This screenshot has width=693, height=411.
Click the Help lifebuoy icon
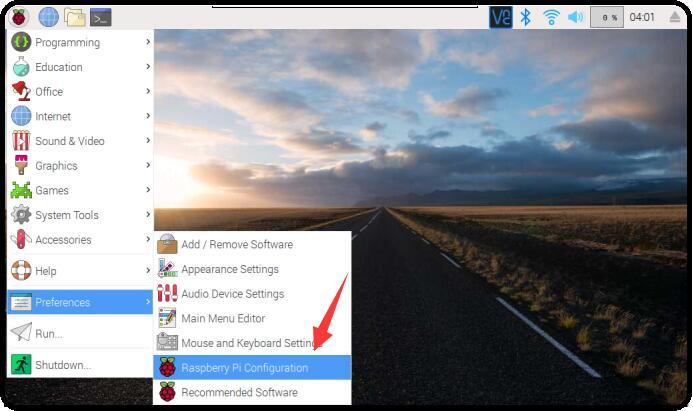21,270
